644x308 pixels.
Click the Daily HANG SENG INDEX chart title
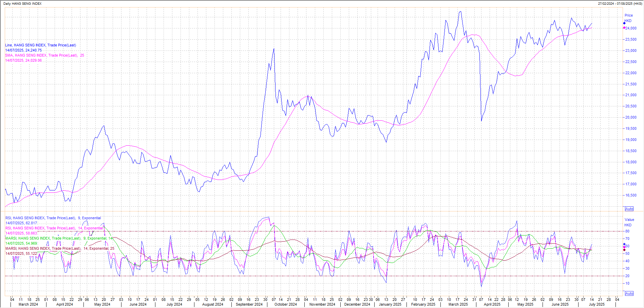[x=22, y=4]
